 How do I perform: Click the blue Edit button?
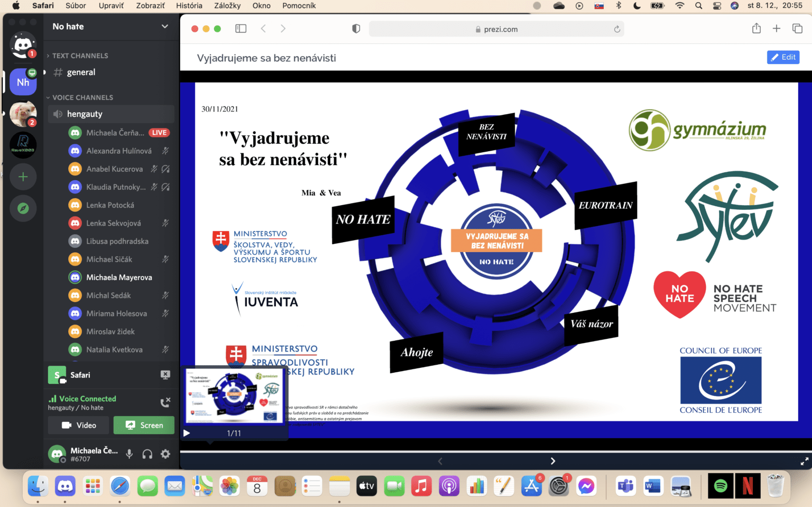coord(783,57)
